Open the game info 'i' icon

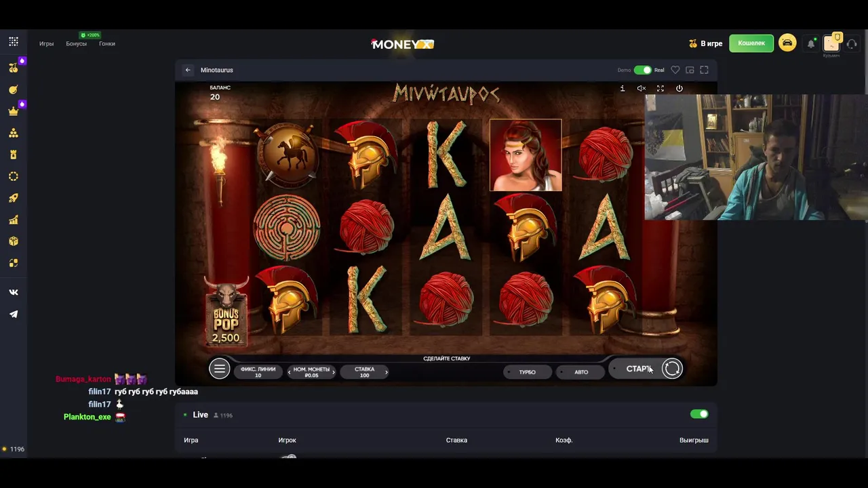(623, 88)
